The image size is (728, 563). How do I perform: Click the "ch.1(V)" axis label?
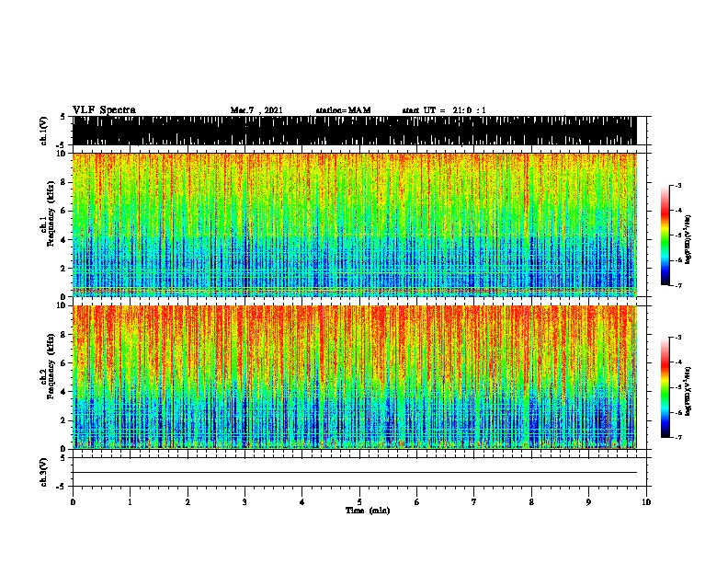[x=44, y=131]
